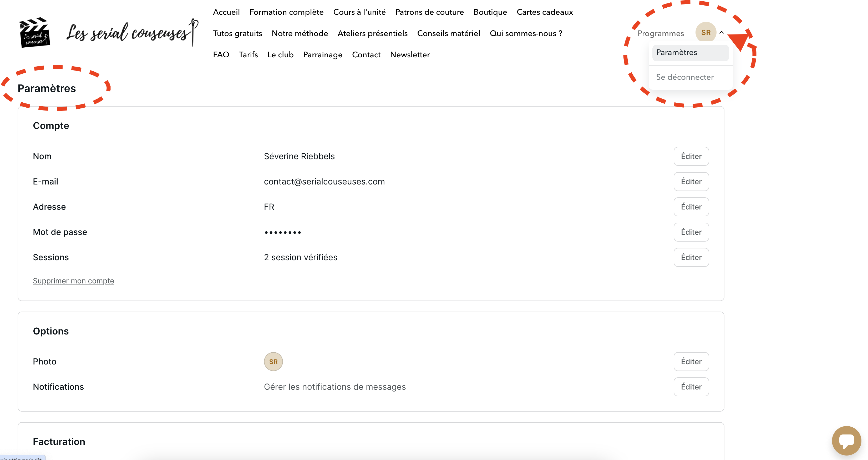
Task: Edit the E-mail address
Action: 691,181
